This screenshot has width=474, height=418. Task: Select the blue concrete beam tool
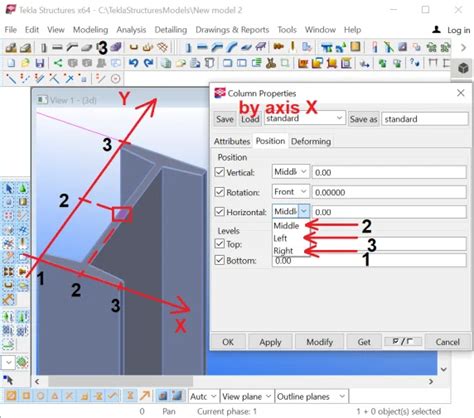[x=202, y=47]
